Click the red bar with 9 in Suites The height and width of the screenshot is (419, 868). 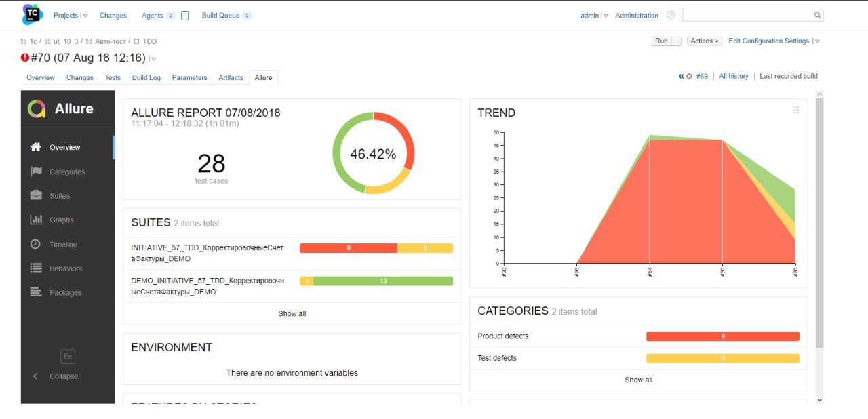tap(348, 248)
